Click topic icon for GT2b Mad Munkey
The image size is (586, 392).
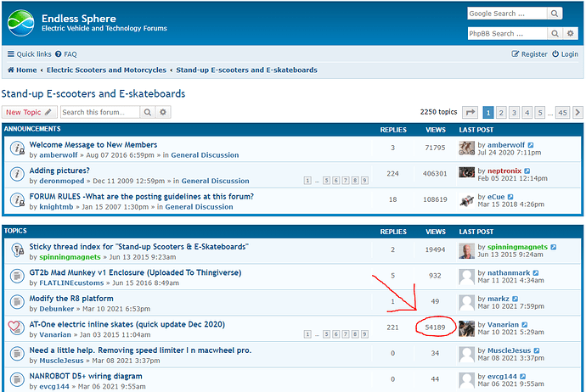click(x=17, y=277)
